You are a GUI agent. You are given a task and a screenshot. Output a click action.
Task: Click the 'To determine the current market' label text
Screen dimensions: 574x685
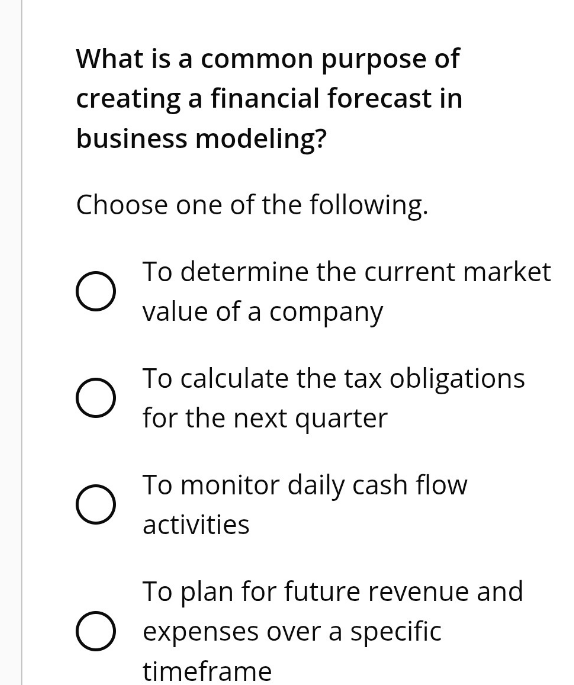347,272
